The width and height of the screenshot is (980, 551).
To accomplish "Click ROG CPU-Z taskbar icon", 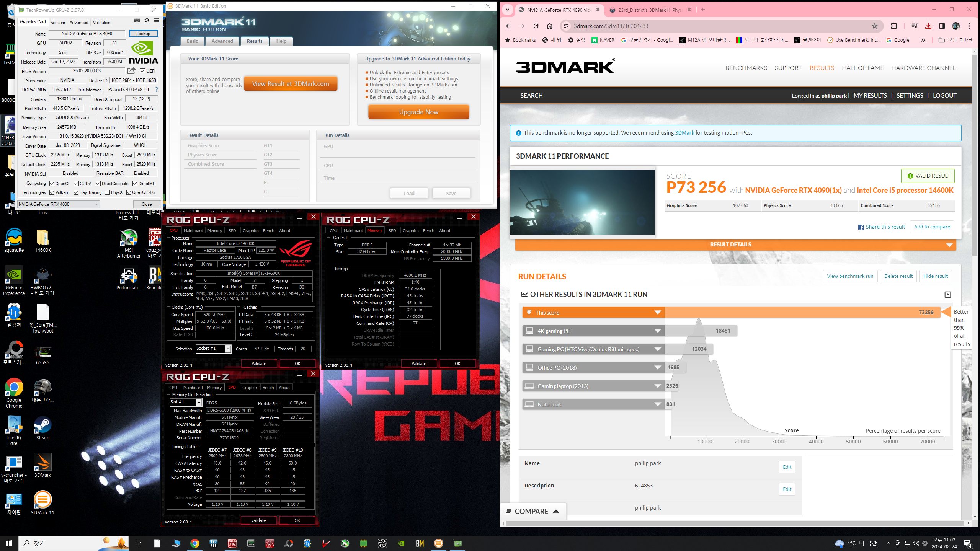I will tap(232, 543).
